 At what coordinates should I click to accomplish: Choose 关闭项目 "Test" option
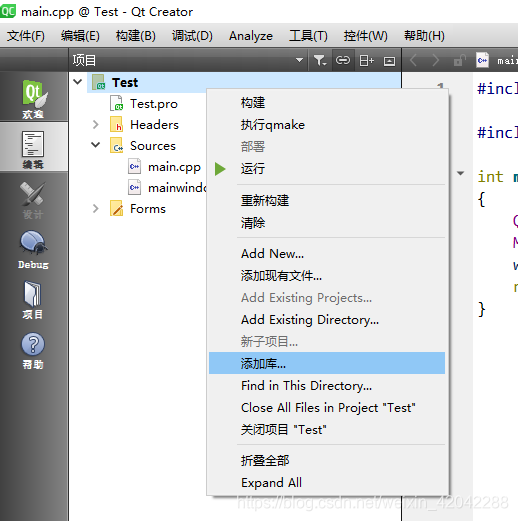click(x=327, y=430)
